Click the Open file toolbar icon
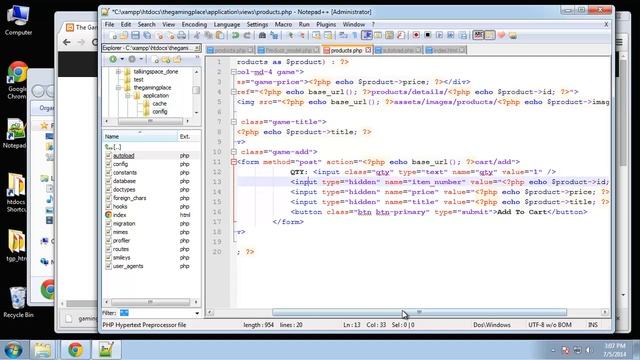 124,36
